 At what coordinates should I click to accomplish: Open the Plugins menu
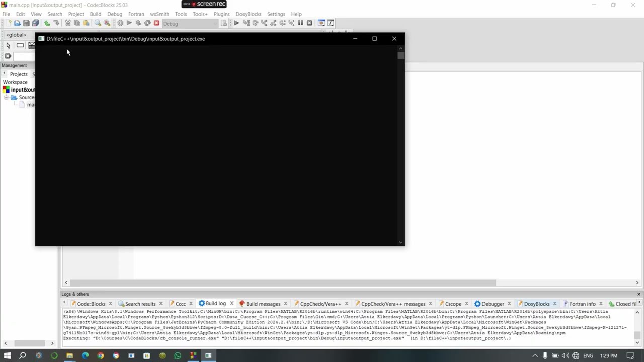coord(221,14)
